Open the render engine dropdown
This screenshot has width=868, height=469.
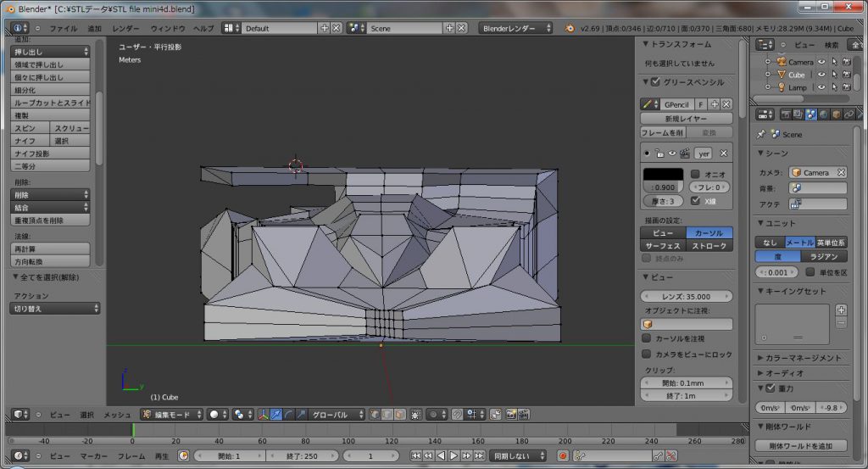click(x=516, y=28)
